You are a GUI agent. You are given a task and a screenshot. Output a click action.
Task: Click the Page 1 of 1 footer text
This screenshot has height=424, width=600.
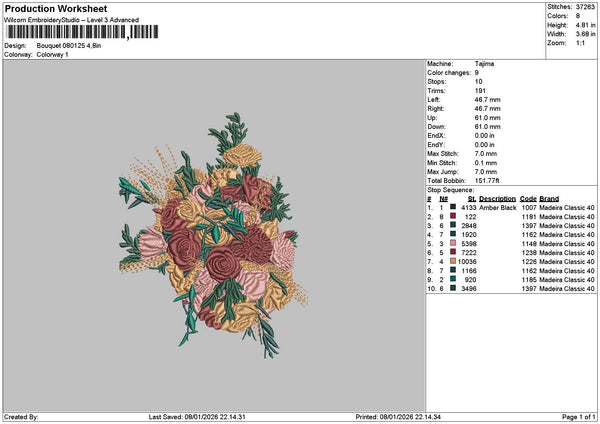(x=579, y=417)
